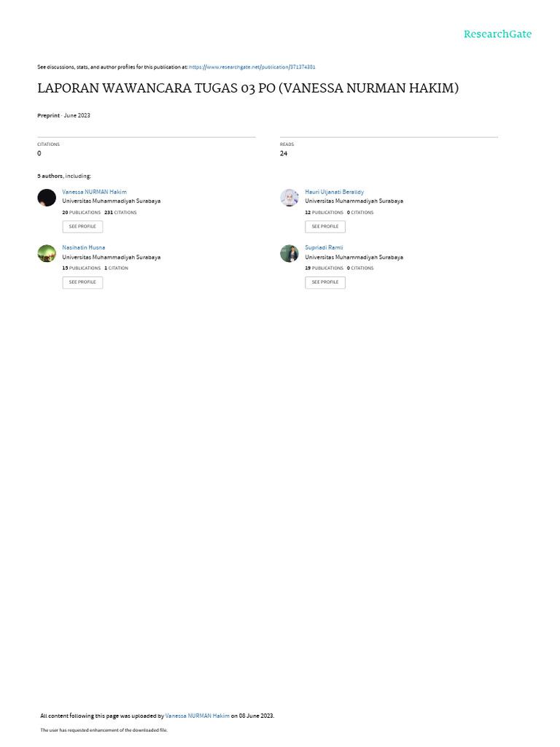Open the researchgate.net publication URL link
This screenshot has width=560, height=747.
pos(252,67)
